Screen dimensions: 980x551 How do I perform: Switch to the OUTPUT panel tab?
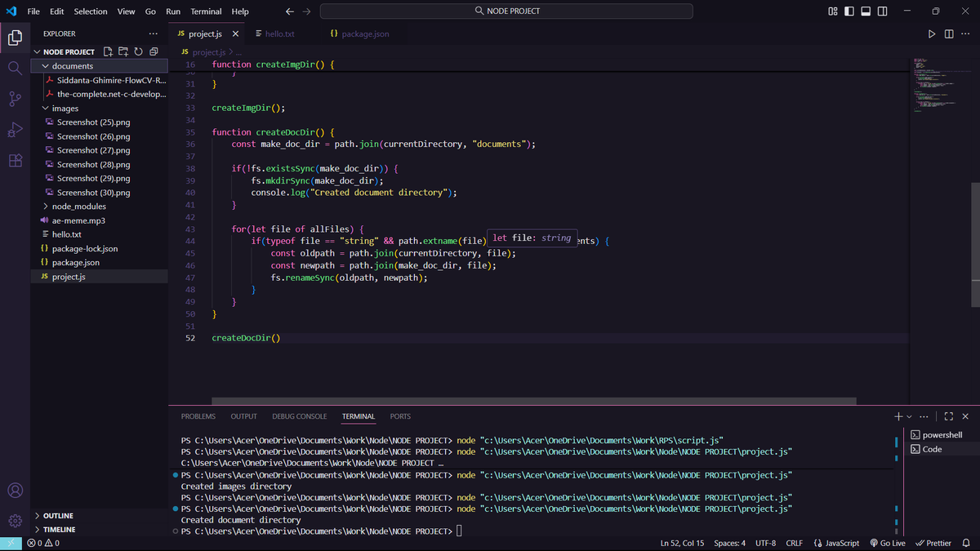coord(243,416)
